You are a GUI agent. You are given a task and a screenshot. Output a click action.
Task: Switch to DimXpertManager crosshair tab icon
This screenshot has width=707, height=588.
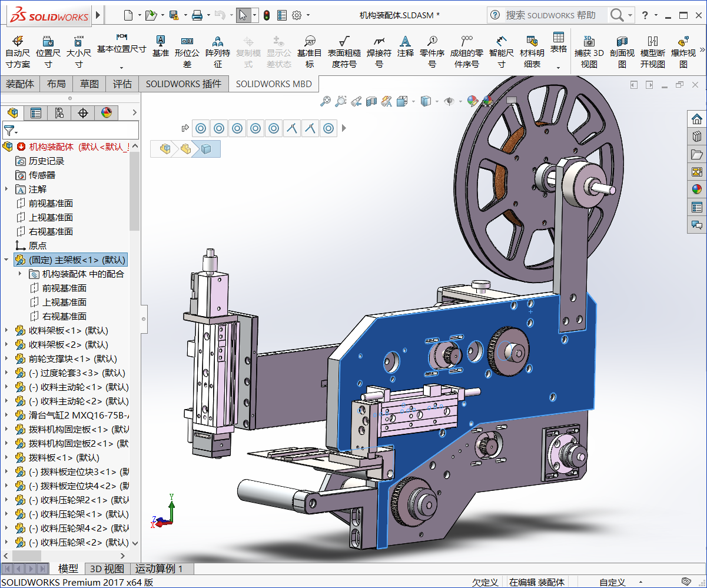click(x=83, y=112)
